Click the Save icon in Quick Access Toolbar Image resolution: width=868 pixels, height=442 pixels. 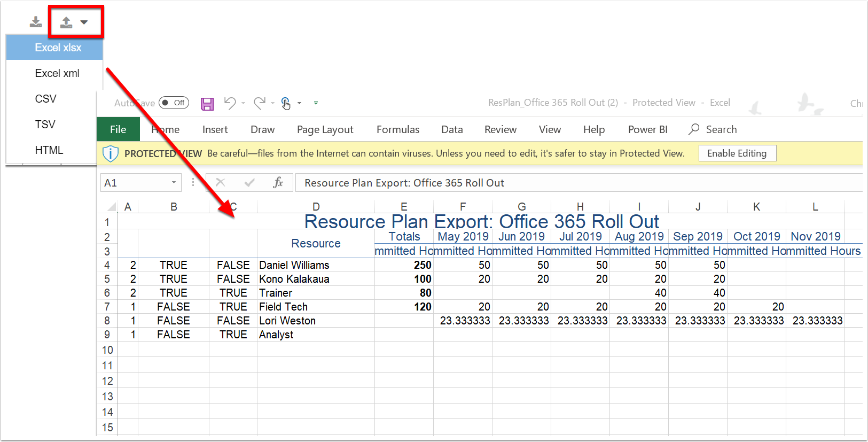point(207,103)
